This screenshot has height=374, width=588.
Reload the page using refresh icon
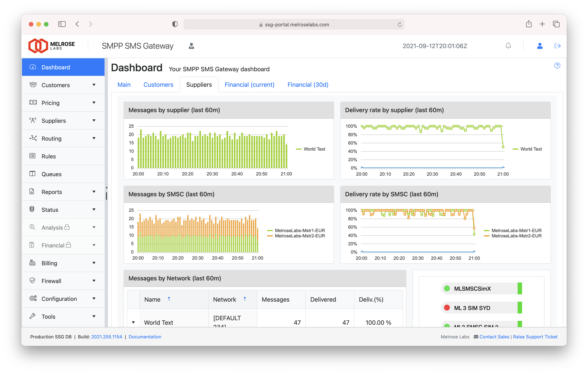(x=400, y=24)
